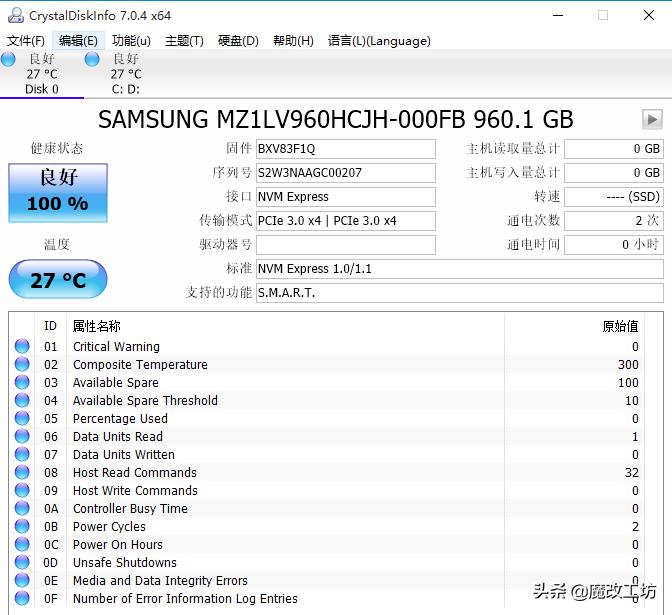Viewport: 672px width, 615px height.
Task: Click the 27 °C temperature button
Action: coord(57,280)
